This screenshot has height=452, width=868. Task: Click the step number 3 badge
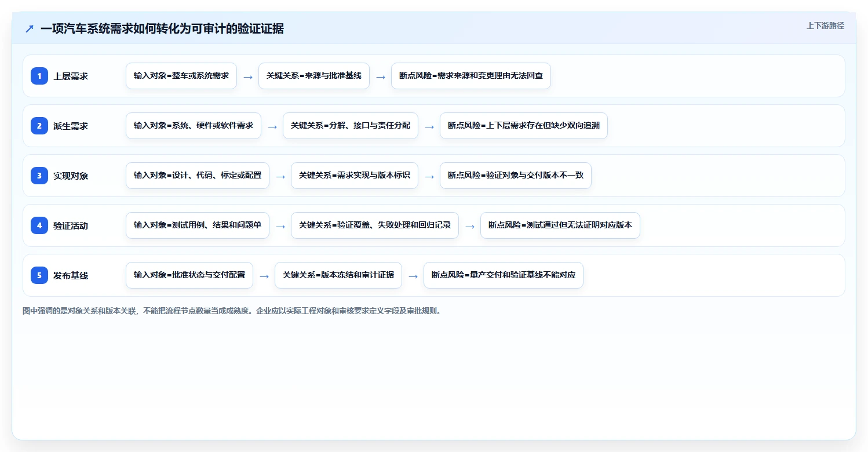[x=39, y=176]
